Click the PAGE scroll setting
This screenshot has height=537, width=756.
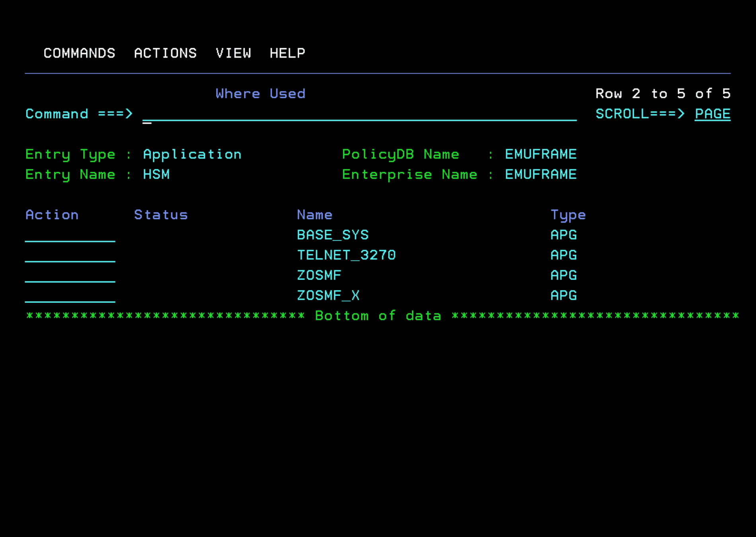pyautogui.click(x=712, y=114)
